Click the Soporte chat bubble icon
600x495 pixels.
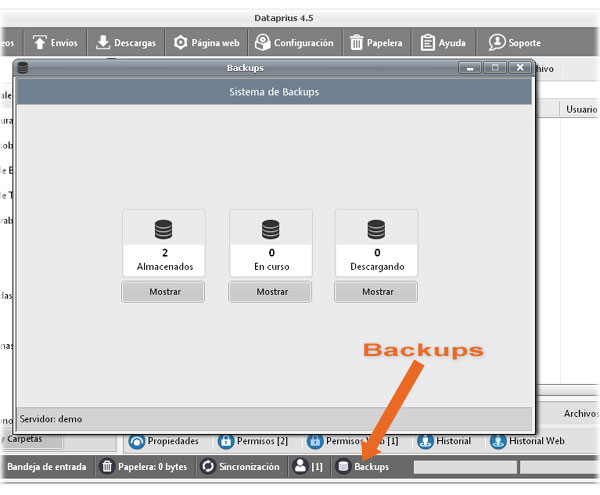[x=497, y=42]
